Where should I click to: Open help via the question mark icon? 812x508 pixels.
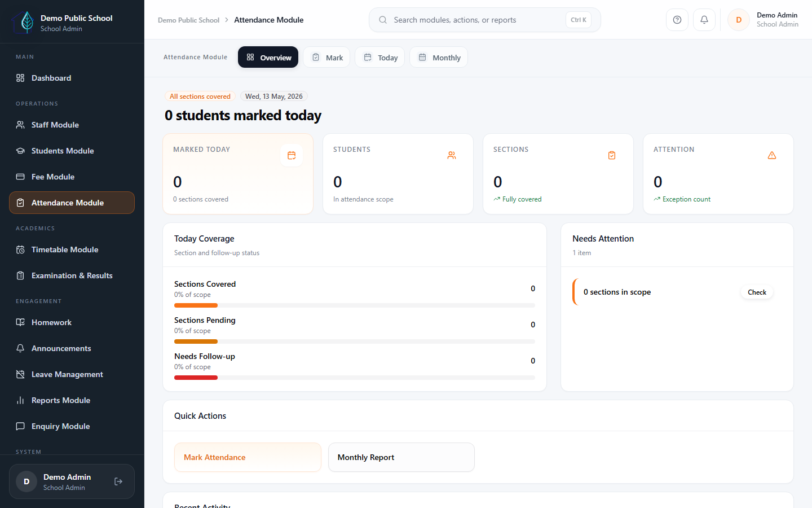(x=677, y=20)
